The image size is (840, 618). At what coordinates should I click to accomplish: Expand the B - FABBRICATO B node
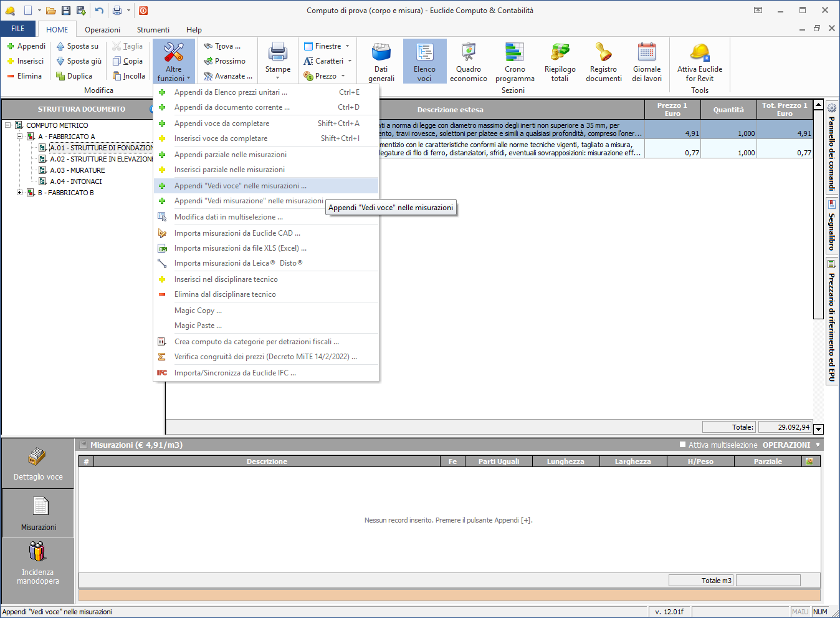point(20,193)
